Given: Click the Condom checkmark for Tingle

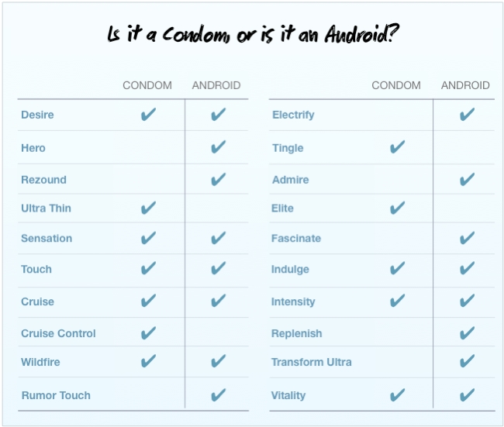Looking at the screenshot, I should point(397,147).
